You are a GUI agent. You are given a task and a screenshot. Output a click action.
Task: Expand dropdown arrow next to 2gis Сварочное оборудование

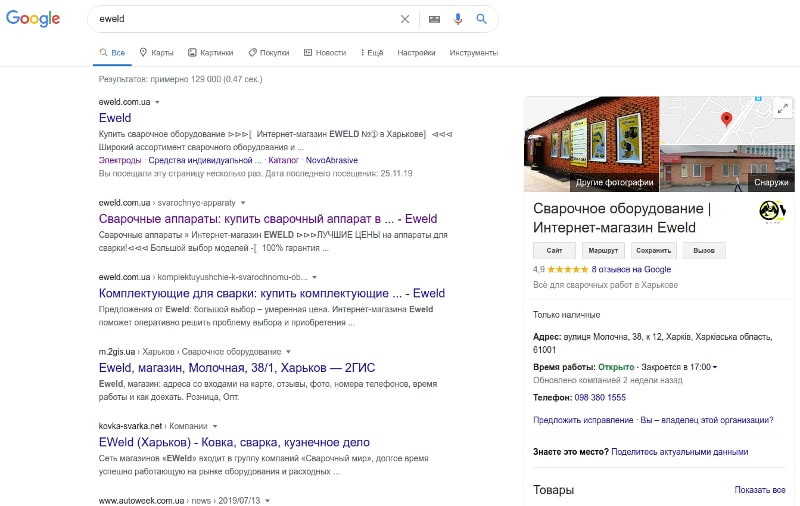[288, 352]
